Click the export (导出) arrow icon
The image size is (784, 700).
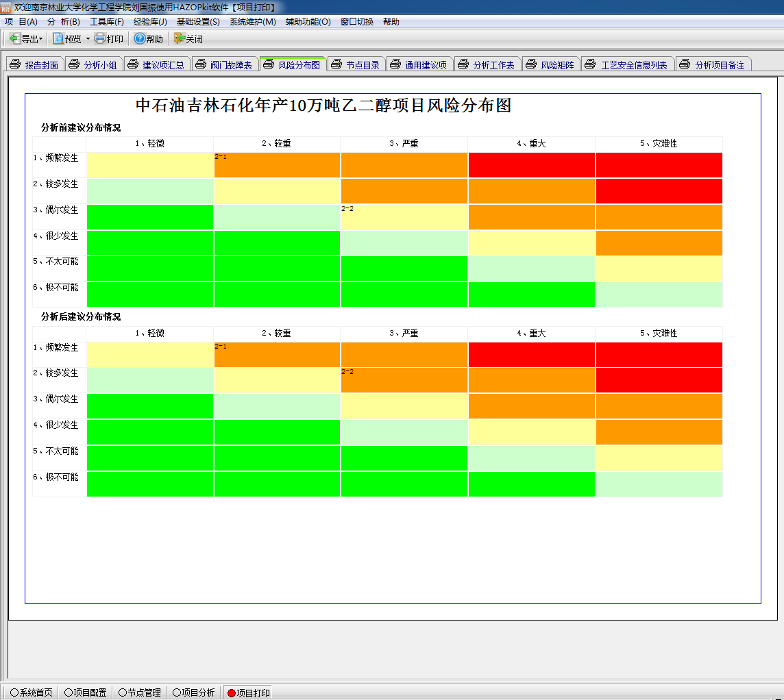tap(15, 38)
